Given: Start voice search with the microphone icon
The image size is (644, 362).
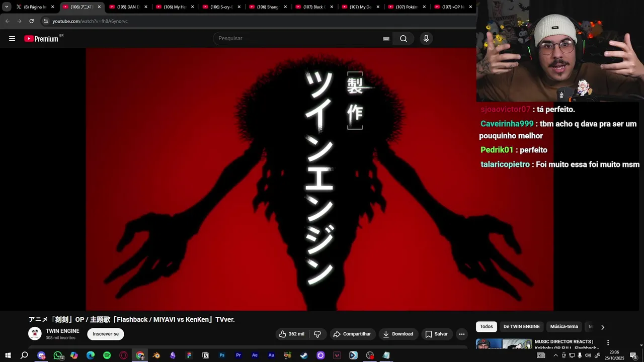Looking at the screenshot, I should [426, 39].
